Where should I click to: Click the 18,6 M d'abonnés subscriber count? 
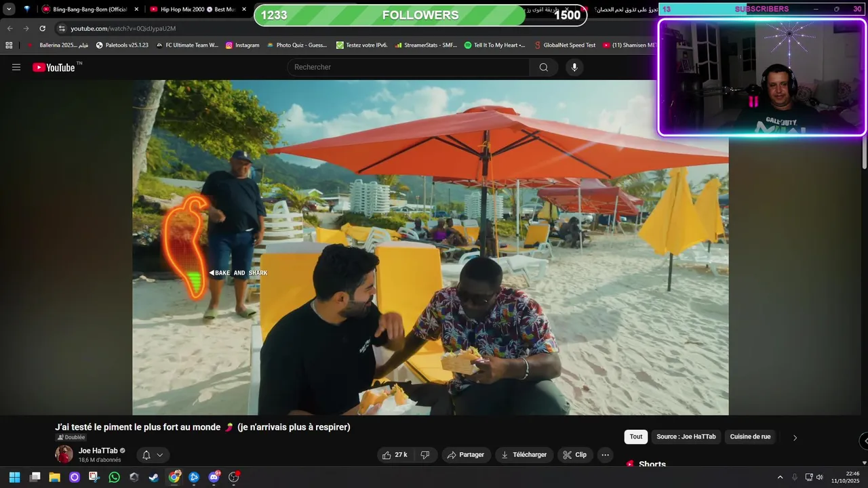(x=100, y=460)
